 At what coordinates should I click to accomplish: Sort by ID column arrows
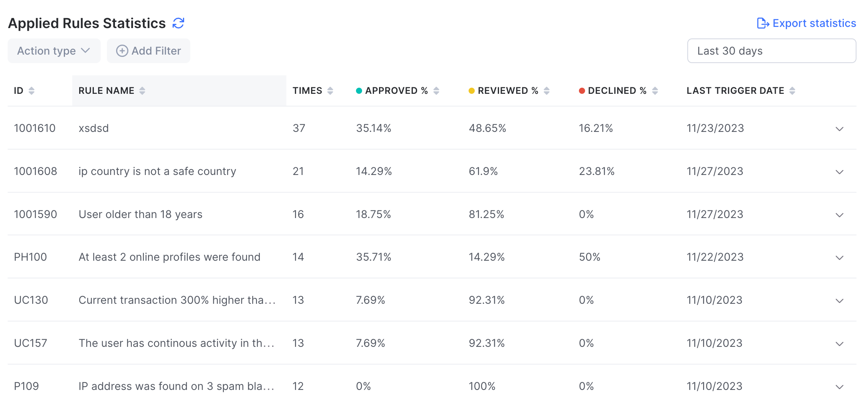point(32,91)
